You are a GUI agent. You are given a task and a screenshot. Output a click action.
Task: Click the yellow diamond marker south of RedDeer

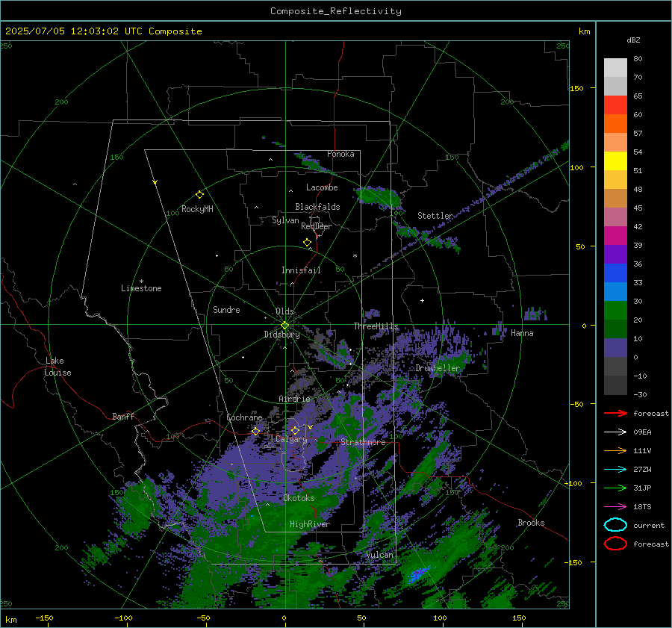pyautogui.click(x=307, y=243)
